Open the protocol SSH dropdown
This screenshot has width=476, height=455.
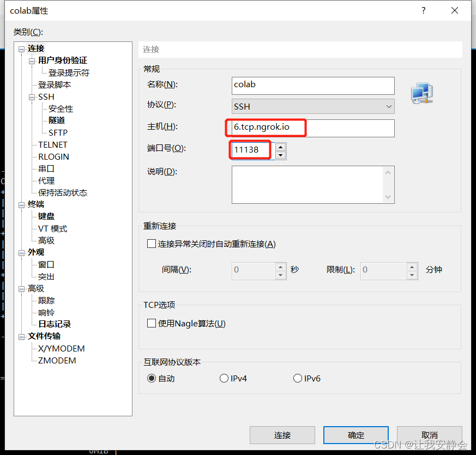(313, 106)
